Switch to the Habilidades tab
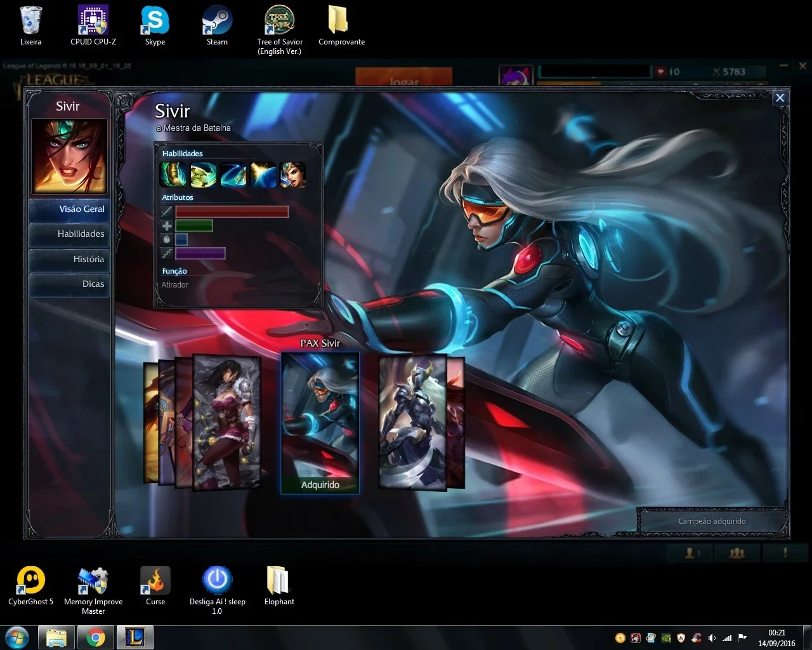The image size is (812, 650). [69, 234]
